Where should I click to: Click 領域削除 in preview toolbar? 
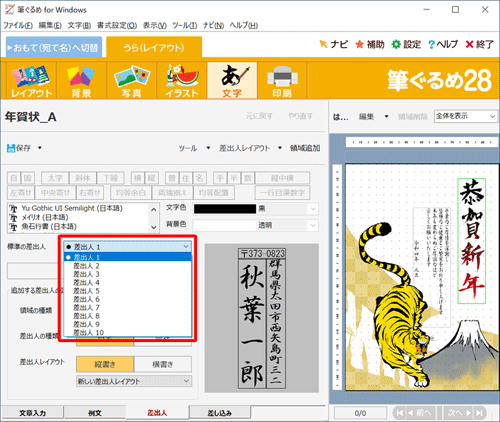tap(413, 117)
